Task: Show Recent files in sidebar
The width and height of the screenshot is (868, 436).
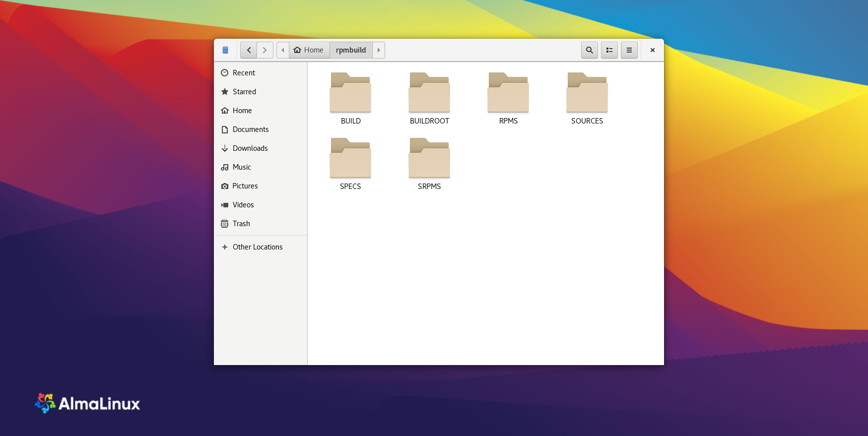Action: click(244, 73)
